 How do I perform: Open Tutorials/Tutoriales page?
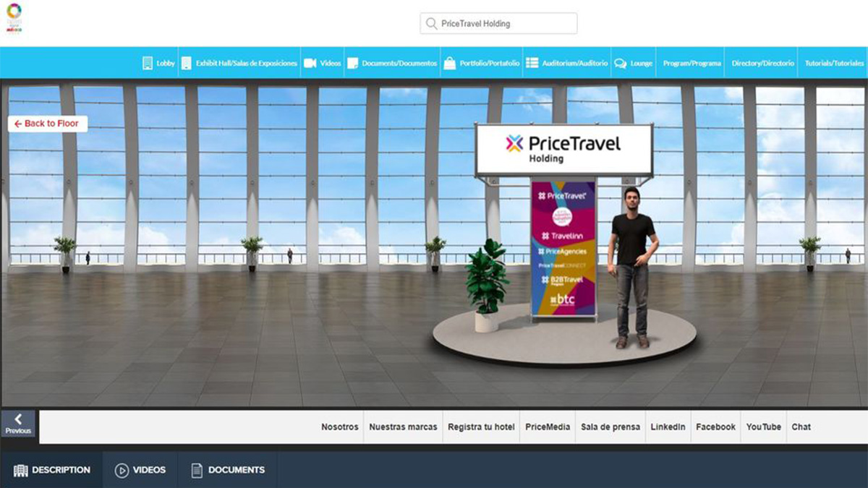tap(835, 64)
